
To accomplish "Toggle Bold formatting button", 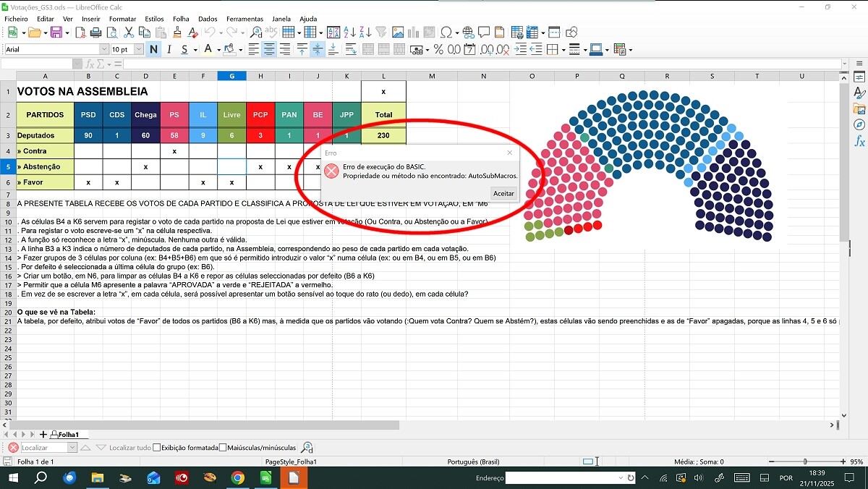I will coord(153,50).
